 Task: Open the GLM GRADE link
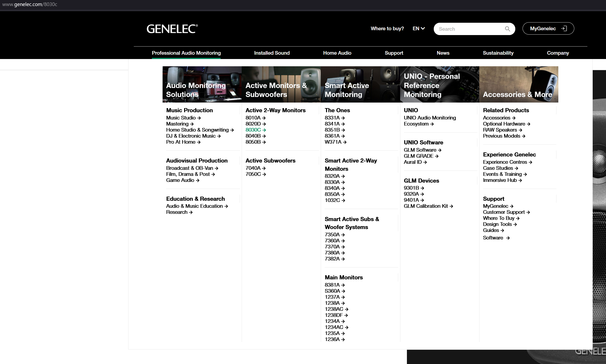pyautogui.click(x=421, y=156)
